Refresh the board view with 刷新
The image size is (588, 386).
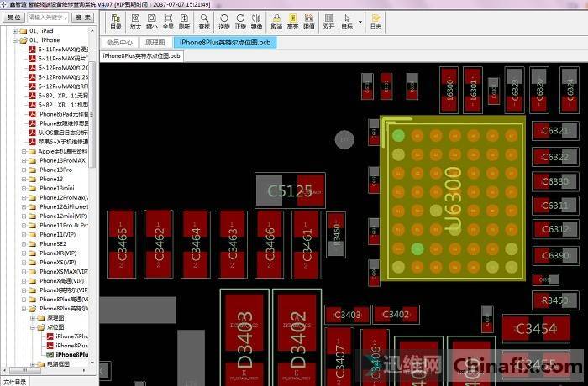tap(185, 21)
